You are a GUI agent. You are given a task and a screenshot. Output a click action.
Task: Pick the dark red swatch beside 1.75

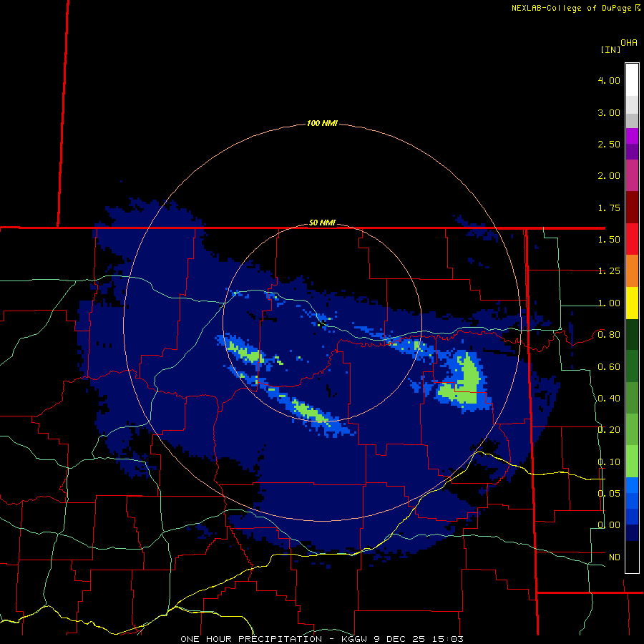click(632, 208)
